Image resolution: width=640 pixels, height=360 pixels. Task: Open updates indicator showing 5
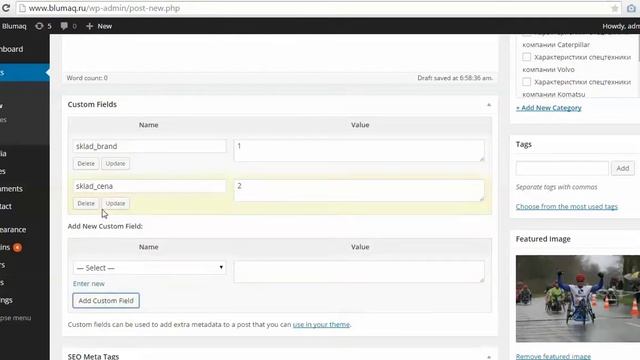43,26
